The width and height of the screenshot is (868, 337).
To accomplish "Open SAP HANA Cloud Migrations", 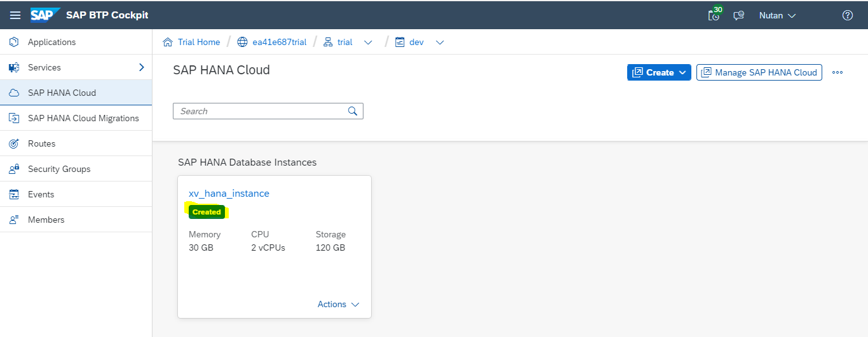I will 76,118.
